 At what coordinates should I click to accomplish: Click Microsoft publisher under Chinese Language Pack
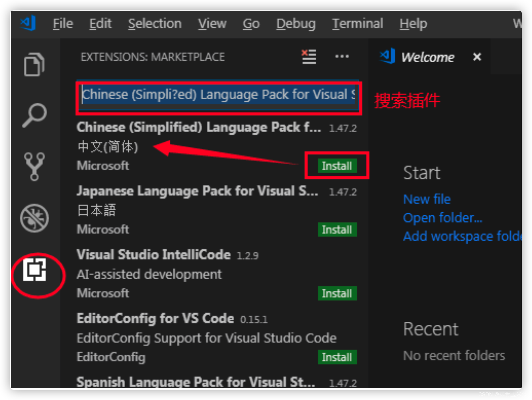tap(103, 166)
